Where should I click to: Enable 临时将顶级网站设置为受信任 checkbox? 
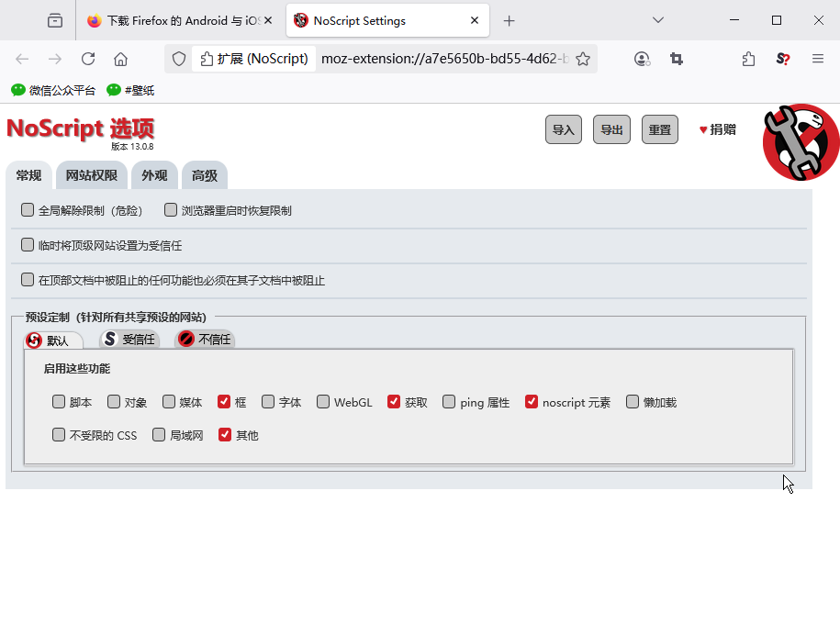click(x=28, y=245)
